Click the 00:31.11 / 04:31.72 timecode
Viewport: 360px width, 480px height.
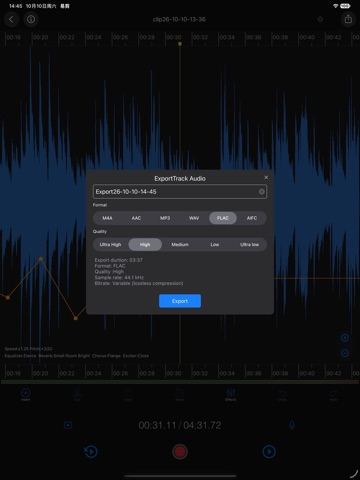click(x=180, y=425)
